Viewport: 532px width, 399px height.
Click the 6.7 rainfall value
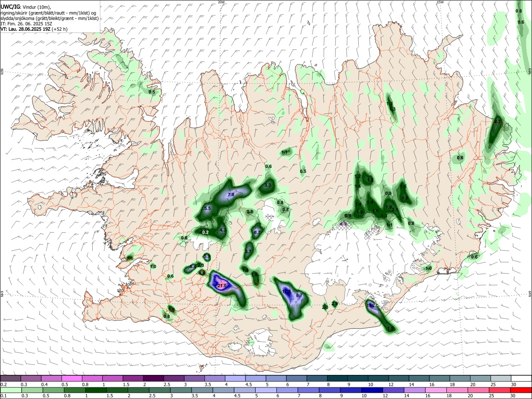click(257, 232)
